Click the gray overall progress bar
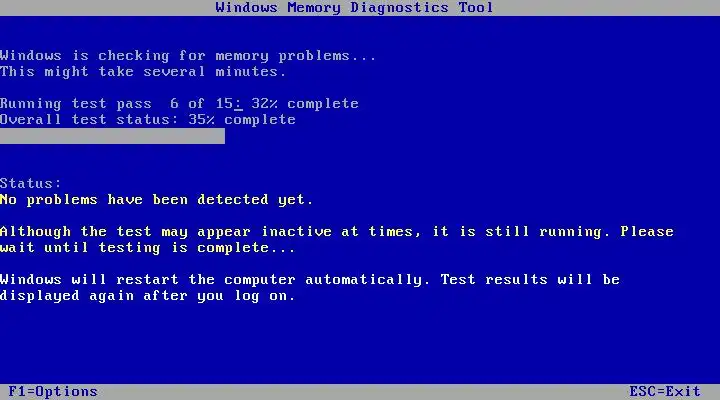Viewport: 720px width, 400px height. coord(112,136)
